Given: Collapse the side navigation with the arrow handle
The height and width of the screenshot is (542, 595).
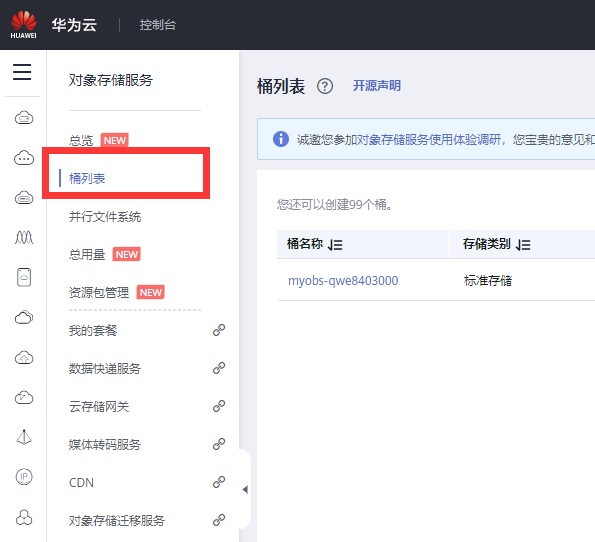Looking at the screenshot, I should 245,490.
